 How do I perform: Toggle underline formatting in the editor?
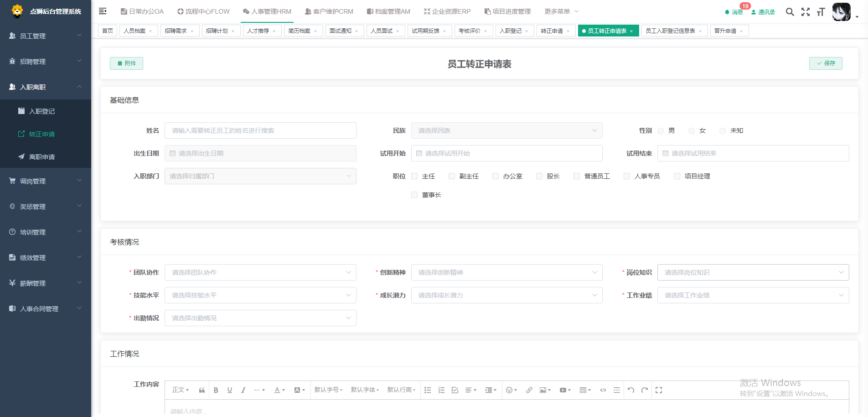230,390
